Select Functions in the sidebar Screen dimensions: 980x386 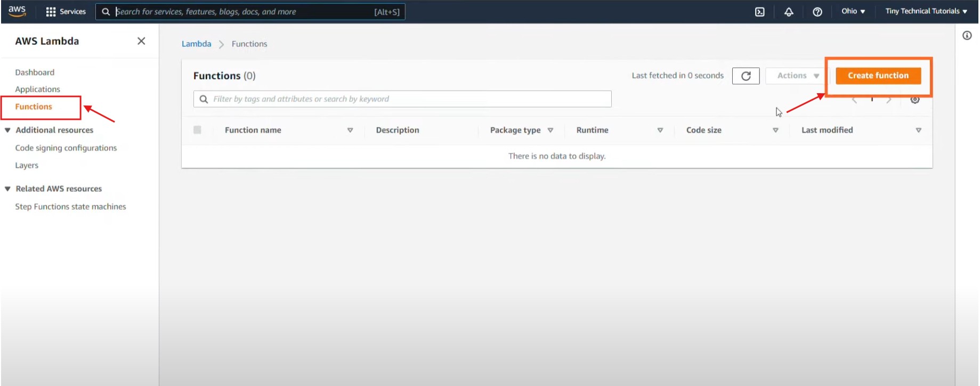pos(34,107)
